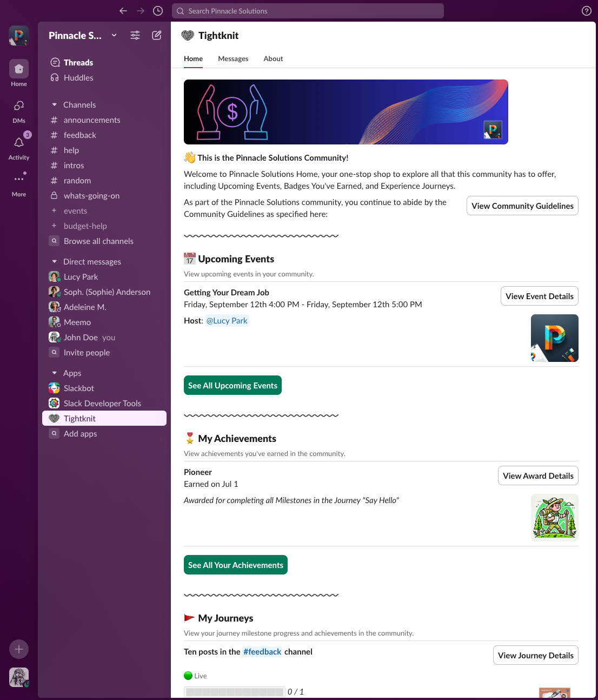Open the #intros channel
The width and height of the screenshot is (598, 700).
pos(104,166)
